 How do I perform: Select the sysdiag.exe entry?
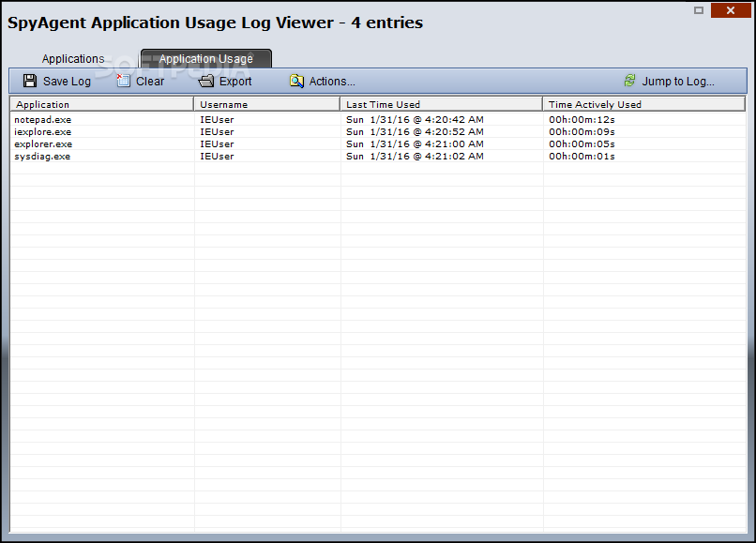(42, 157)
